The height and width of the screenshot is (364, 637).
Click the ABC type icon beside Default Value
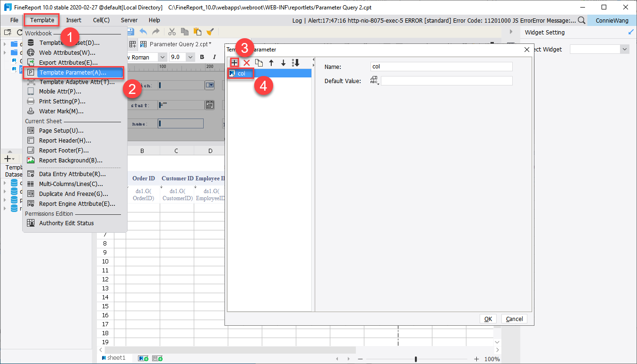(x=374, y=80)
